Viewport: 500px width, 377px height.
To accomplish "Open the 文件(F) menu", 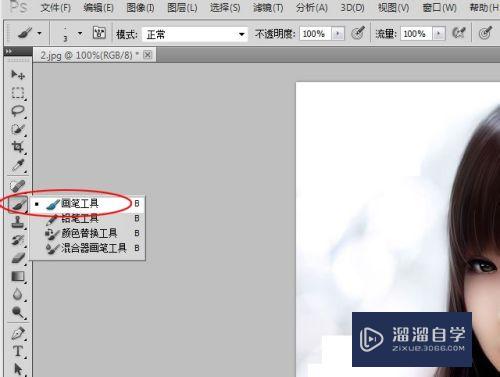I will point(56,8).
